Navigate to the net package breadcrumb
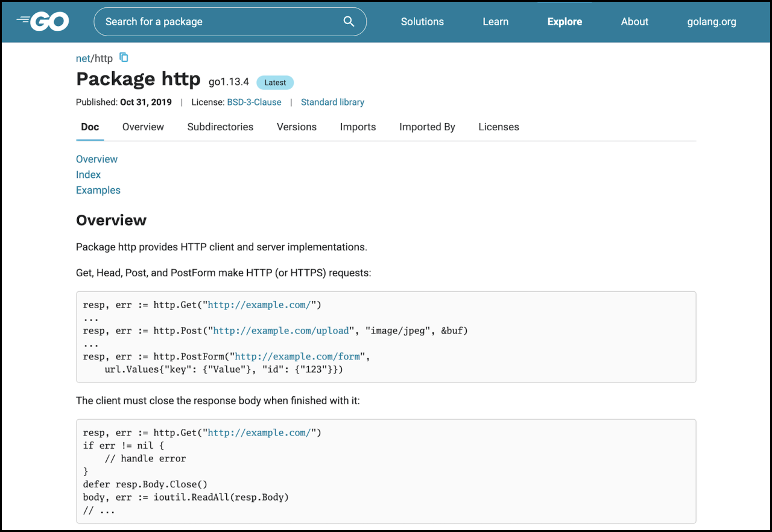The height and width of the screenshot is (532, 772). pyautogui.click(x=83, y=58)
